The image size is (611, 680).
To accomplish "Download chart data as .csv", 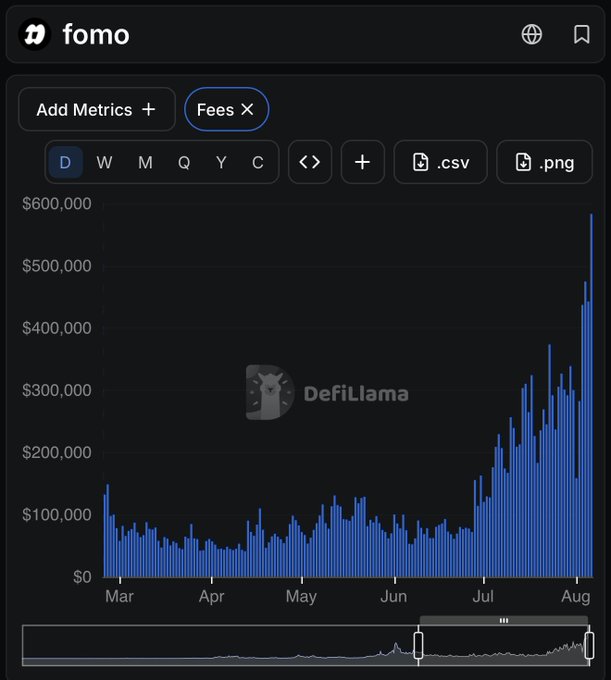I will point(441,162).
